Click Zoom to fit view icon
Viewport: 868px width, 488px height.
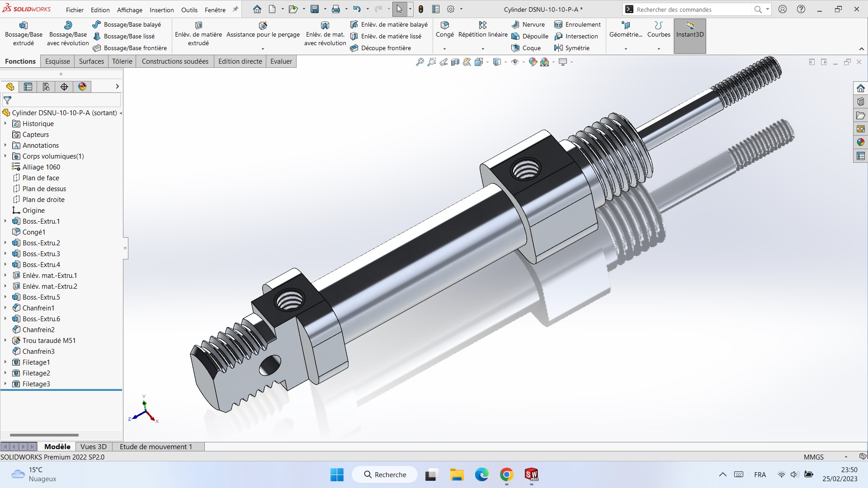click(x=420, y=62)
